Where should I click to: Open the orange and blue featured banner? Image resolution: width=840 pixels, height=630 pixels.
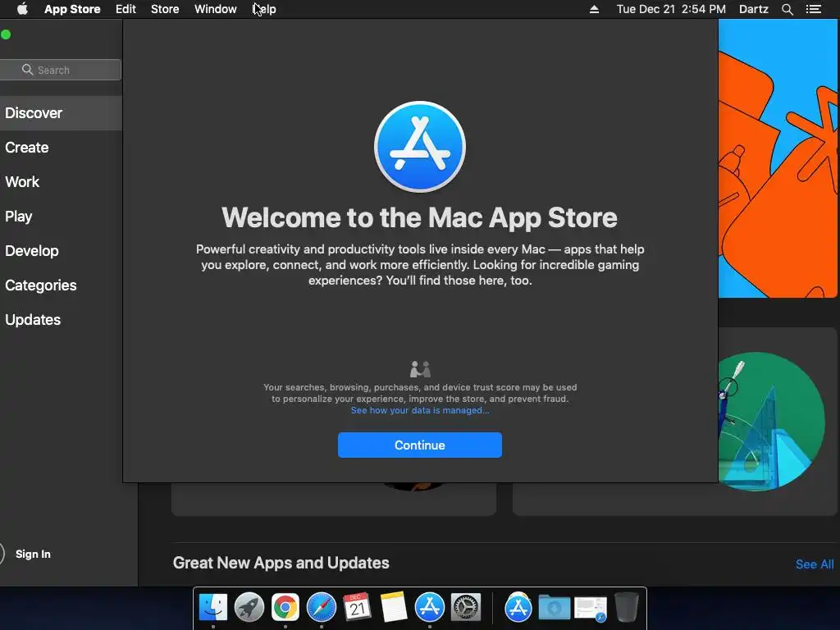click(778, 158)
